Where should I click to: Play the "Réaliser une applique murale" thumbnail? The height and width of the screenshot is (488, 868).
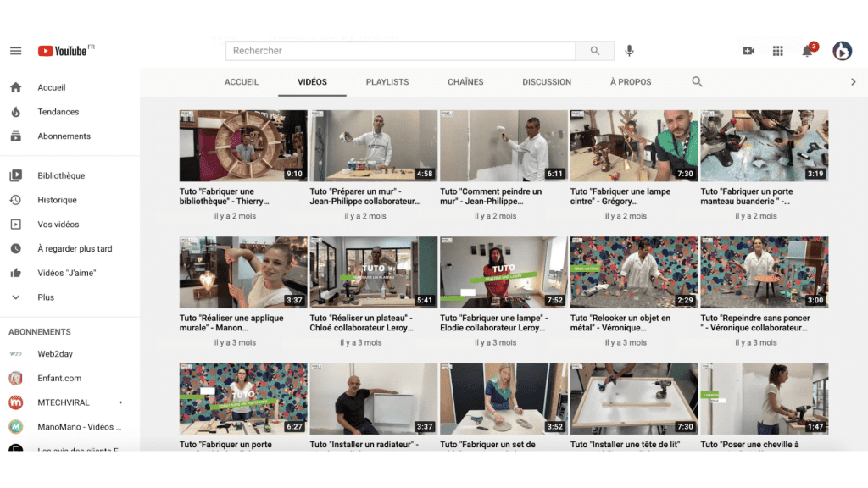tap(243, 272)
